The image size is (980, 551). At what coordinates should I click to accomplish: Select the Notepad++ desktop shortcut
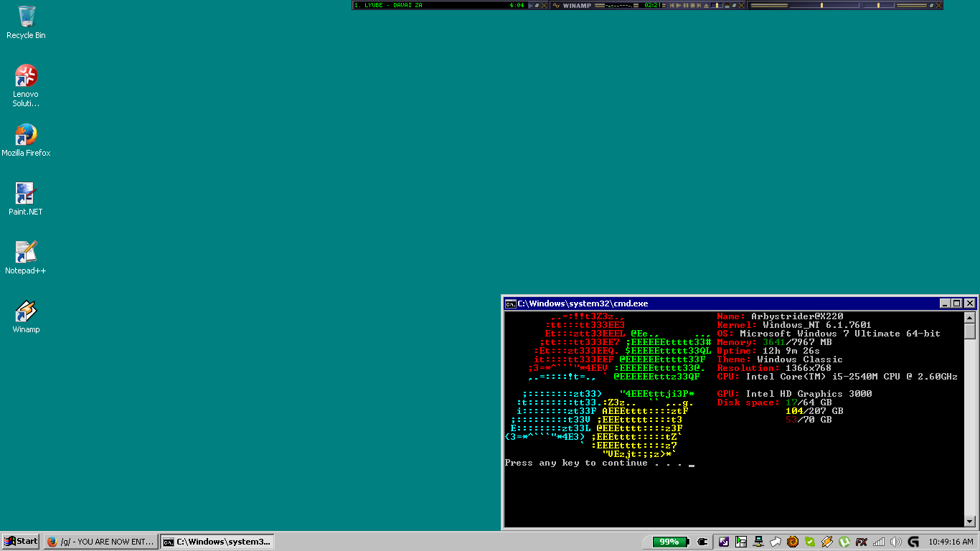coord(26,258)
